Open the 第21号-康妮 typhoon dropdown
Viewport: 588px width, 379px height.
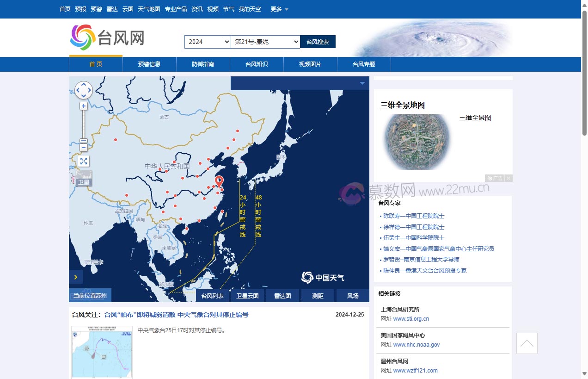pos(266,42)
